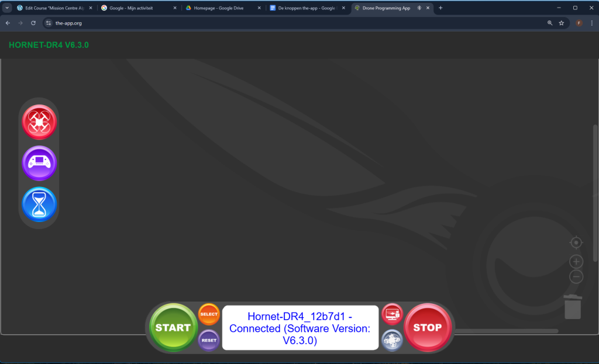Click the red computer upload icon
This screenshot has width=599, height=364.
tap(392, 314)
